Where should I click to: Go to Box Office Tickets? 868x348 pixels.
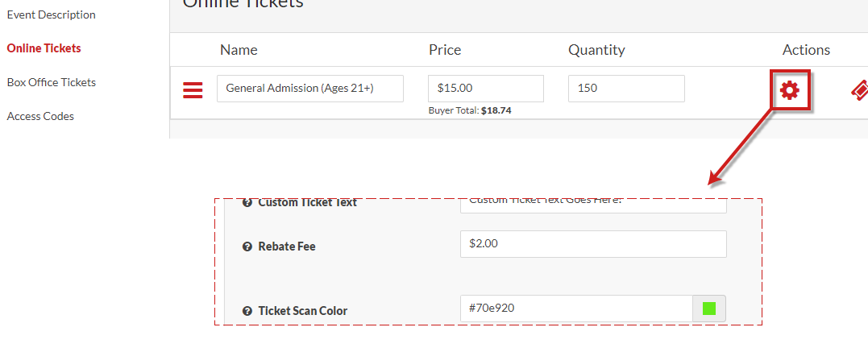(51, 82)
